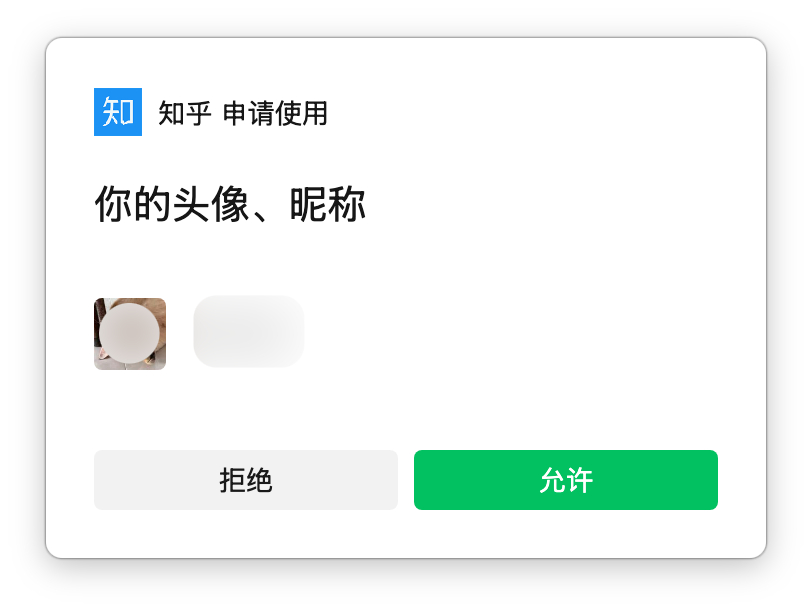The height and width of the screenshot is (612, 812).
Task: Open the Zhihu app icon in header
Action: [118, 112]
